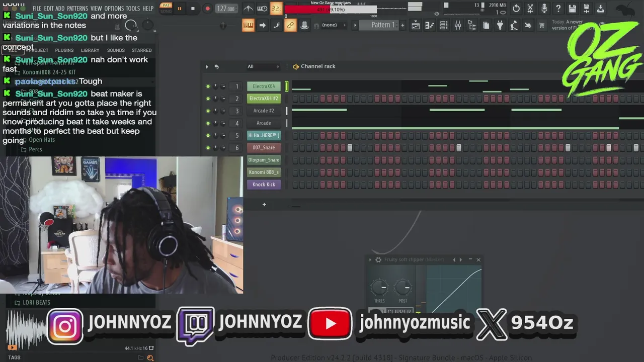Open the OPTIONS menu
Viewport: 644px width, 362px height.
click(114, 9)
